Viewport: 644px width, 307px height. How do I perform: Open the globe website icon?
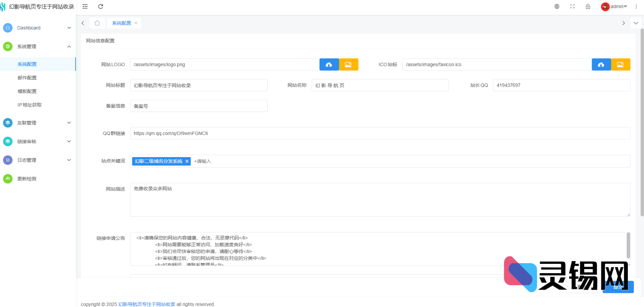coord(557,6)
